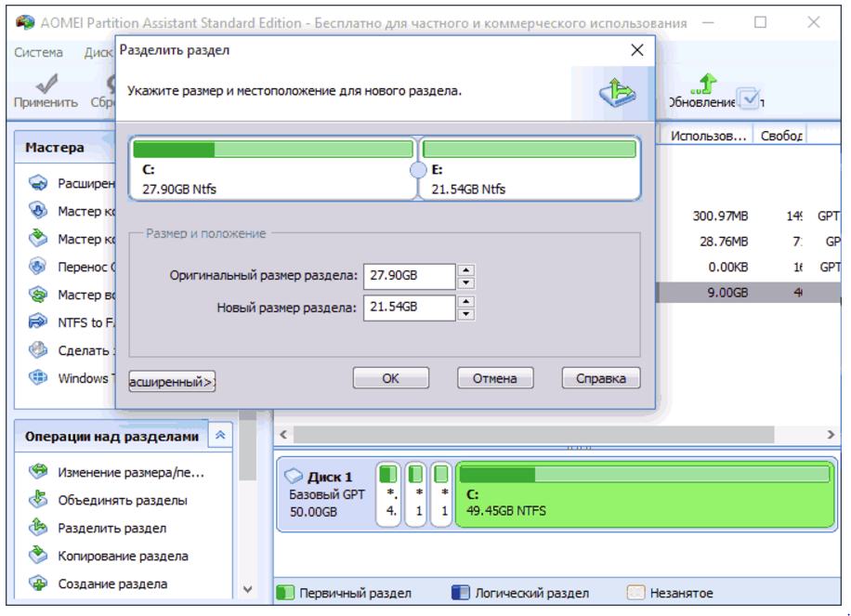Select the row with 300.97MB used

coord(749,216)
